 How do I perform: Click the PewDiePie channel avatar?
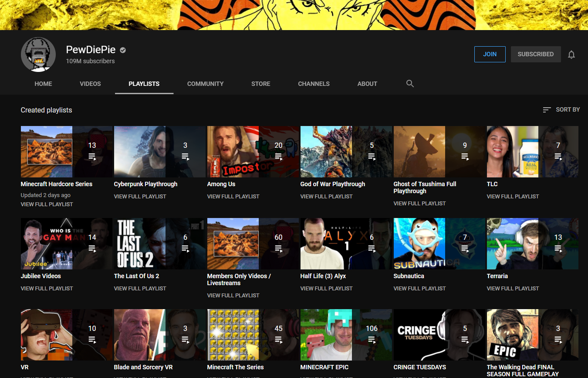pos(38,54)
